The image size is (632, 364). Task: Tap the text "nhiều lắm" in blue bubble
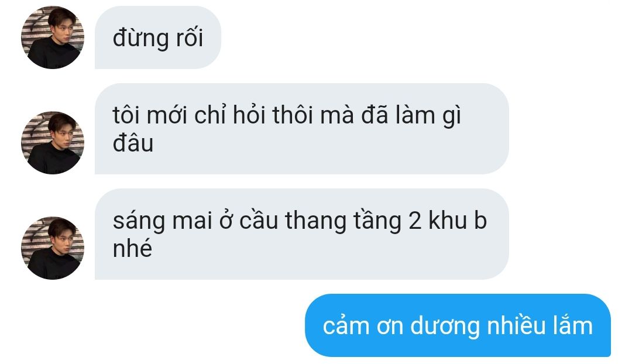pyautogui.click(x=540, y=325)
